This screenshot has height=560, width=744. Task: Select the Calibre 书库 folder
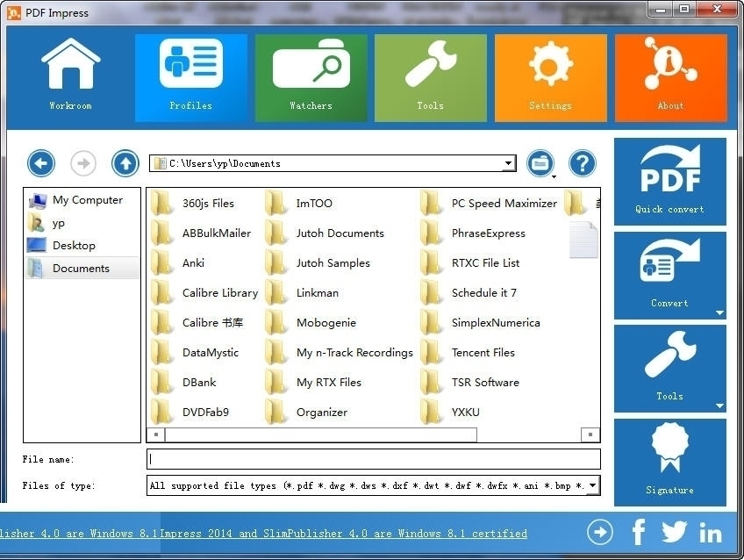tap(197, 323)
